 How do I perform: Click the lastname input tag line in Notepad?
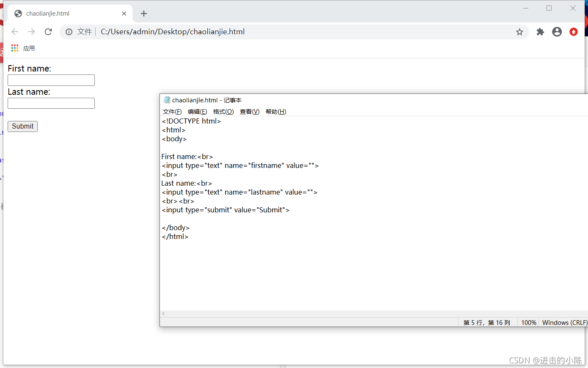click(239, 192)
